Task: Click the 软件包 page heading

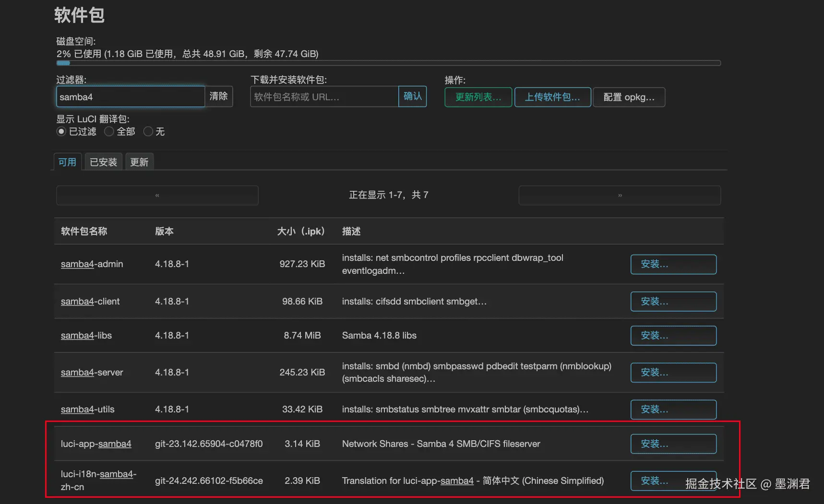Action: [x=79, y=15]
